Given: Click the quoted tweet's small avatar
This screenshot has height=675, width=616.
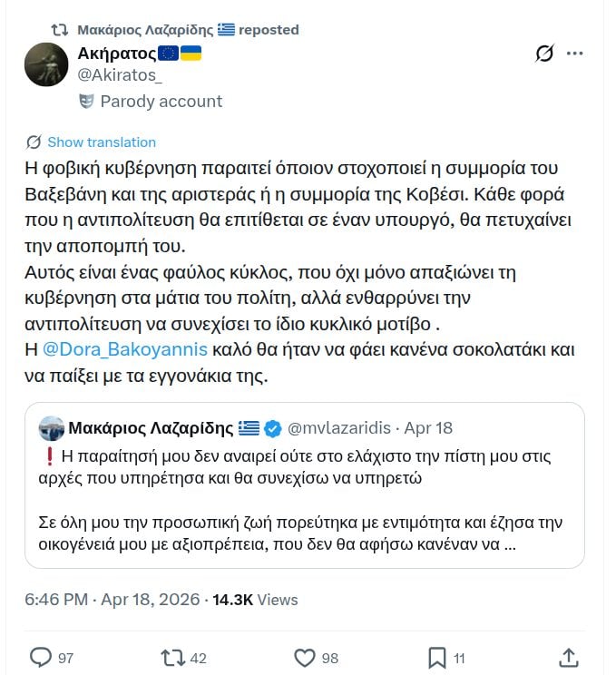Looking at the screenshot, I should point(51,427).
